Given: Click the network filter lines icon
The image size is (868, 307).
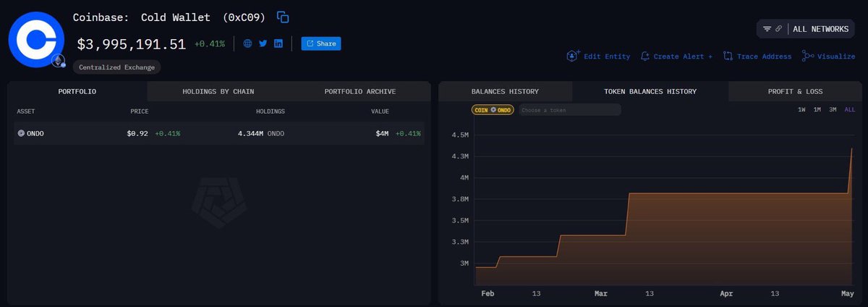Looking at the screenshot, I should pyautogui.click(x=767, y=29).
